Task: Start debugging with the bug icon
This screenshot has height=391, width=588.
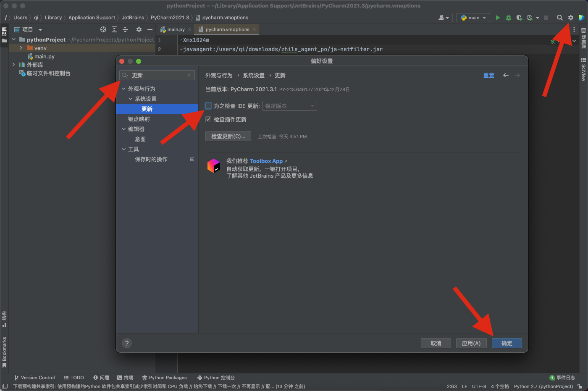Action: 509,18
